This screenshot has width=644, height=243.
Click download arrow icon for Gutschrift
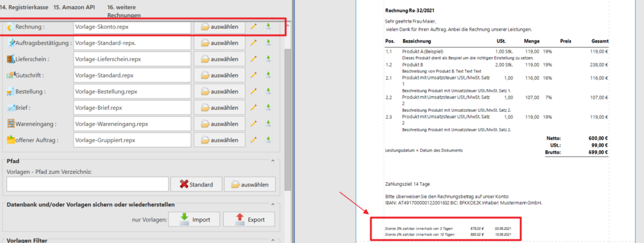[268, 75]
